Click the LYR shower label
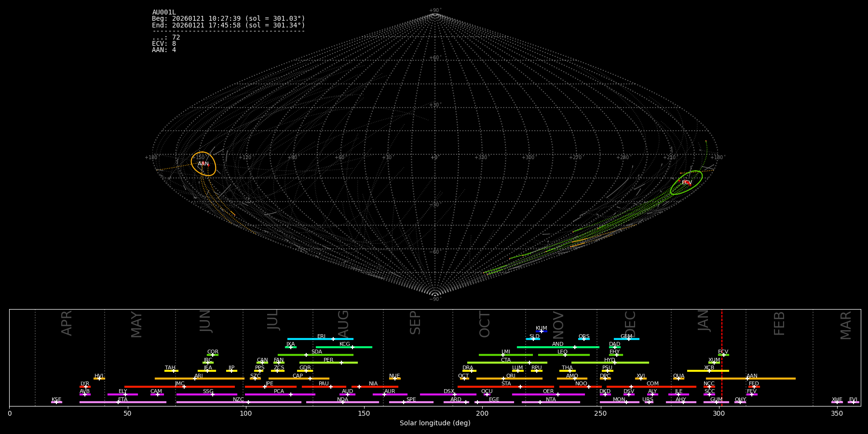 click(85, 384)
